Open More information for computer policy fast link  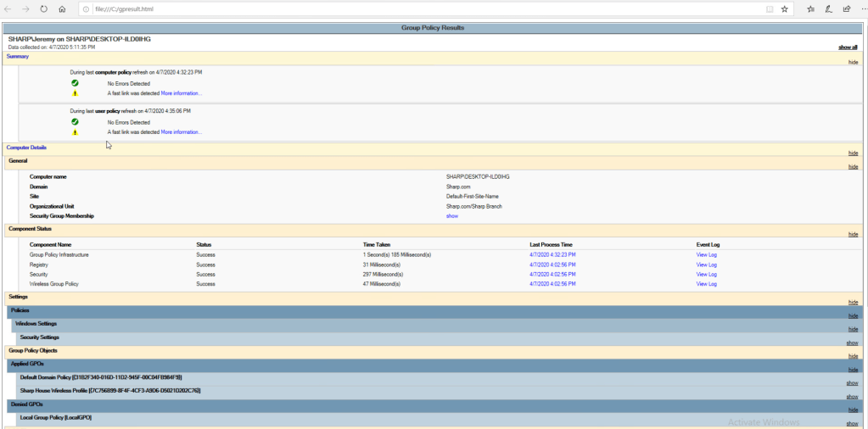(x=182, y=93)
